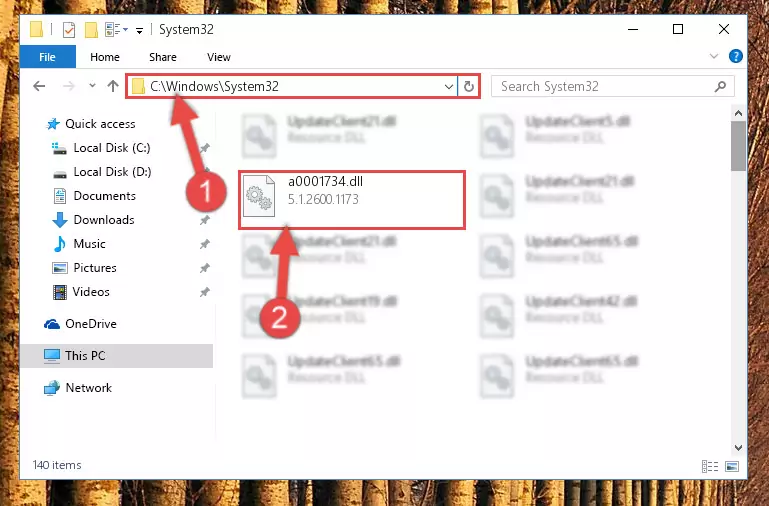The height and width of the screenshot is (506, 769).
Task: Open Help with the question mark icon
Action: tap(736, 56)
